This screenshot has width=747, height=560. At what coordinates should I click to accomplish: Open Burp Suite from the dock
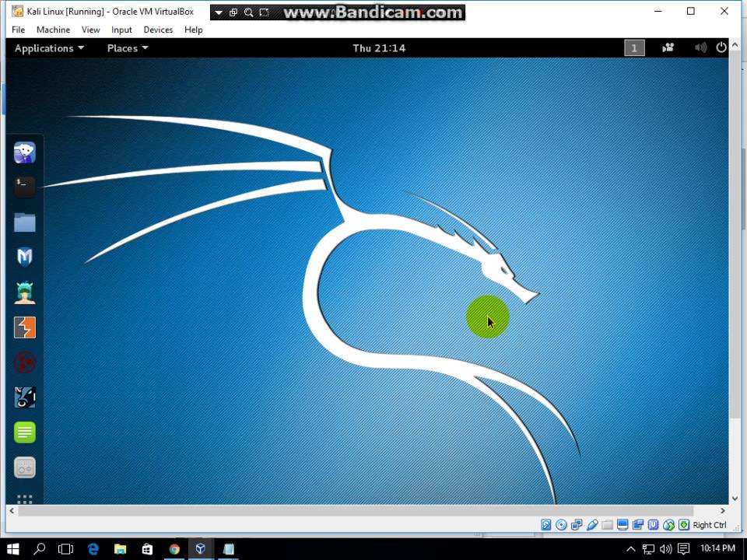click(25, 327)
